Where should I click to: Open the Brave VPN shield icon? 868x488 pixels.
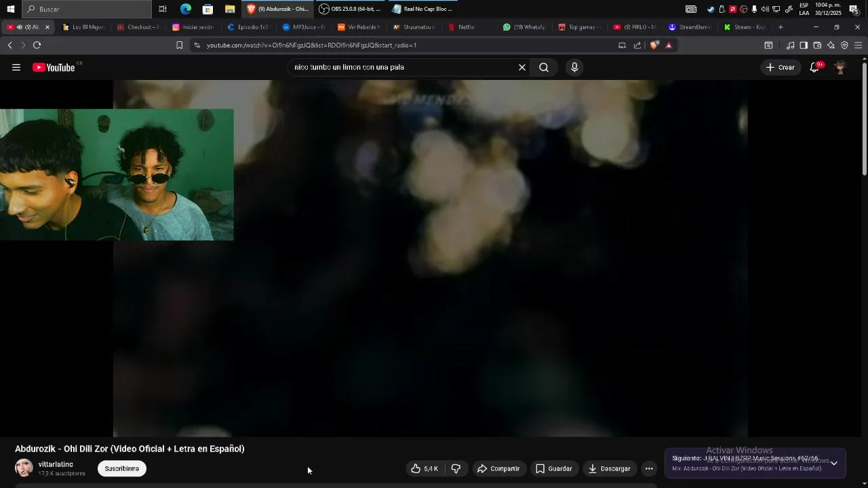click(x=844, y=45)
